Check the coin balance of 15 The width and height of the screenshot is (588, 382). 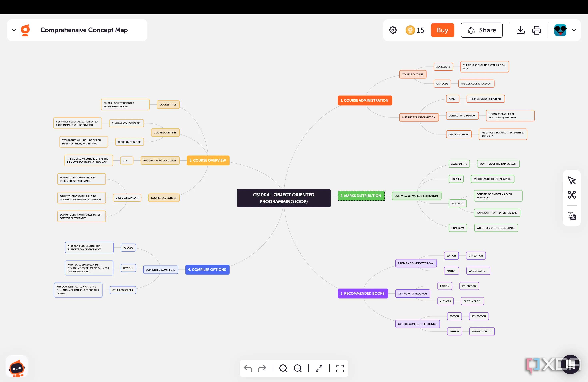pos(415,30)
